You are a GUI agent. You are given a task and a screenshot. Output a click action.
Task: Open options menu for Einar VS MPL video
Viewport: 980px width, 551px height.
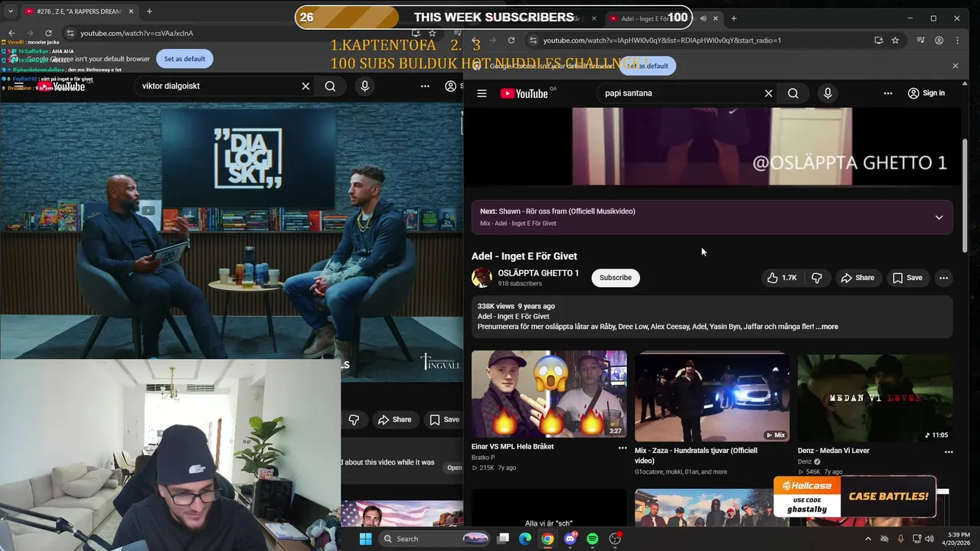(622, 448)
